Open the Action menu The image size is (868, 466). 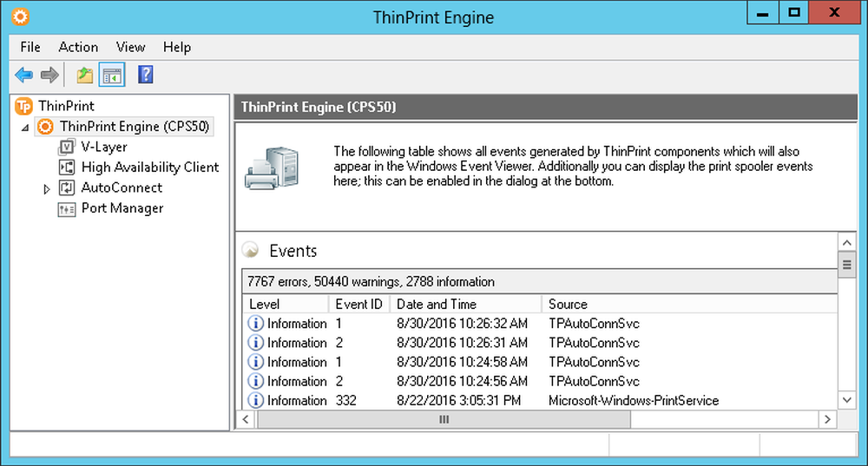click(78, 47)
